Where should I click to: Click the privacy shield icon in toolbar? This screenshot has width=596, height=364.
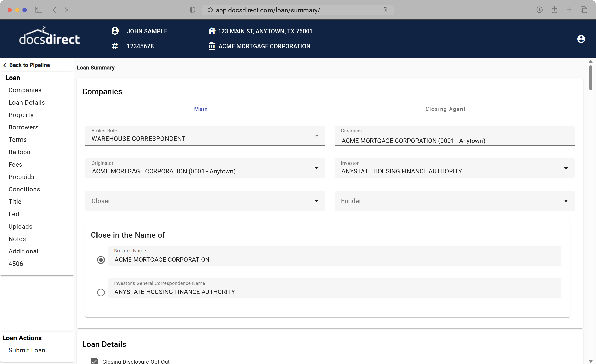point(192,10)
